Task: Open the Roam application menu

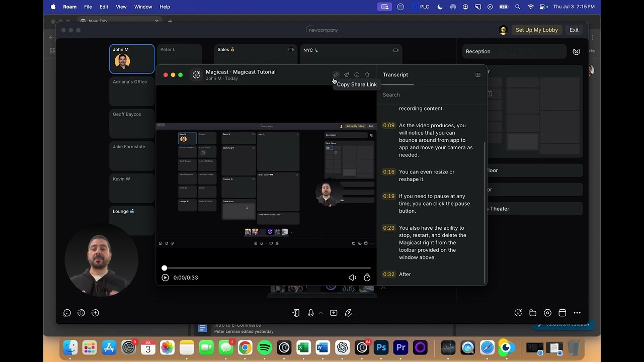Action: (69, 7)
